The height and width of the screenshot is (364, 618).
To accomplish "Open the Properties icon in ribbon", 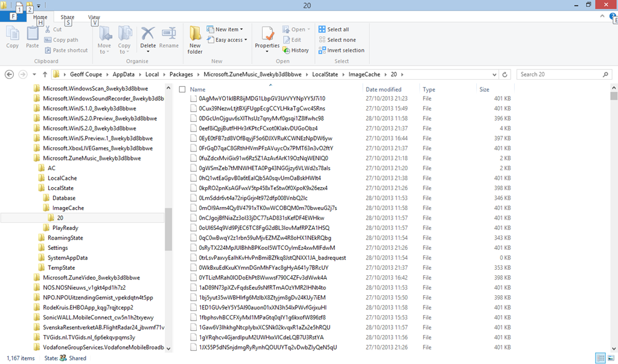I will 267,37.
